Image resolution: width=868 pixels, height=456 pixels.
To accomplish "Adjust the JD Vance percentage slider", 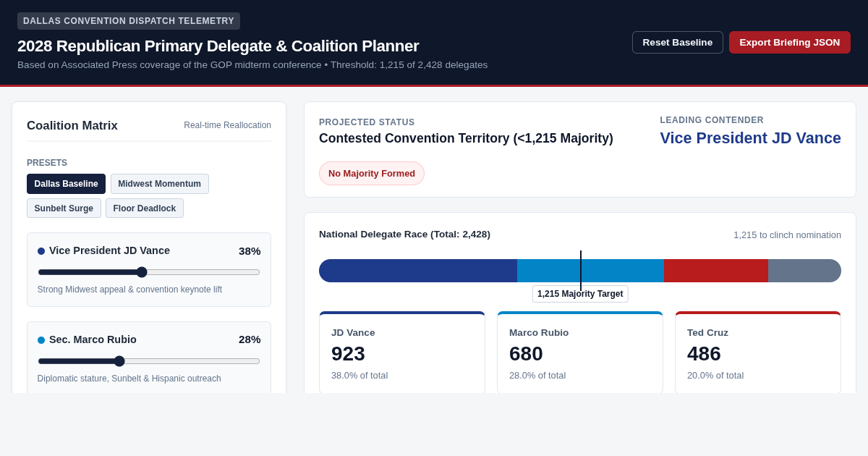I will pyautogui.click(x=149, y=272).
